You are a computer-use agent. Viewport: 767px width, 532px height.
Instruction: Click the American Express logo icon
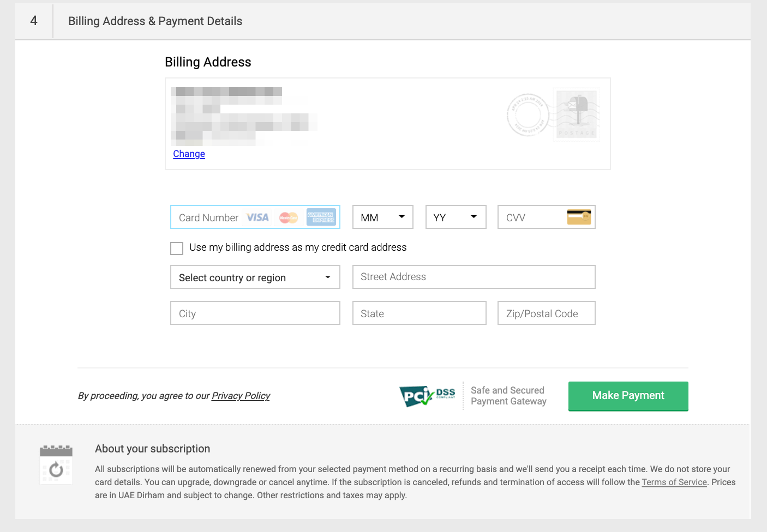pos(321,217)
